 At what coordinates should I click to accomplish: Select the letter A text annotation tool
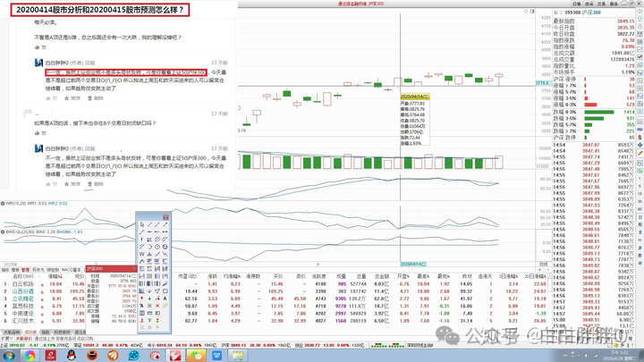pyautogui.click(x=165, y=299)
